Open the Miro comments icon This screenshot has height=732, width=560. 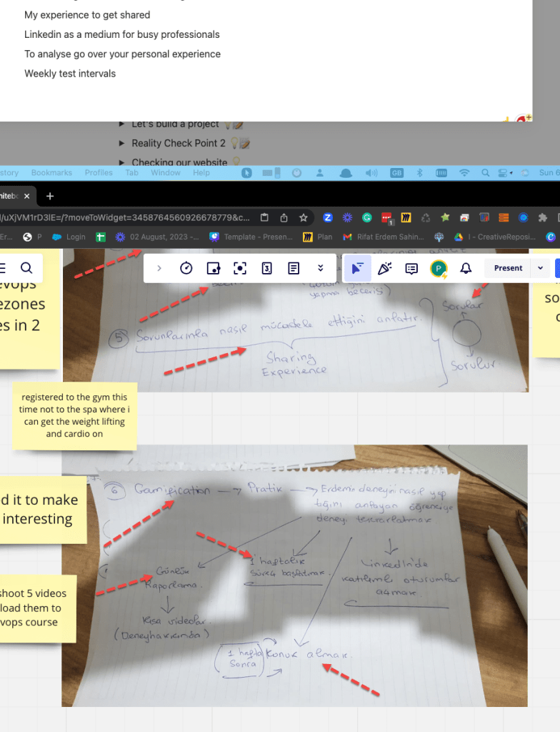click(x=411, y=269)
